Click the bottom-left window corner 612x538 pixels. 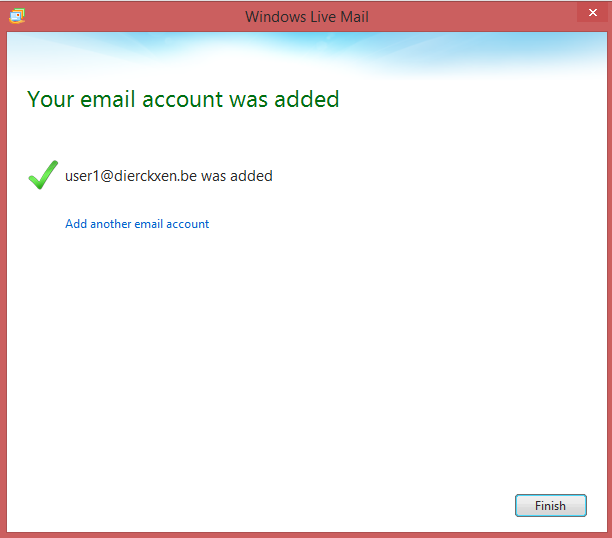point(2,535)
